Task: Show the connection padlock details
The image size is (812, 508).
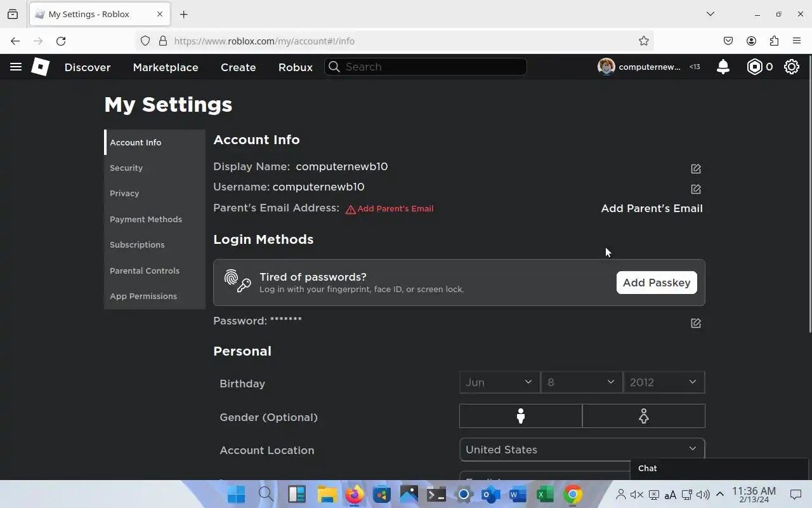Action: point(163,41)
